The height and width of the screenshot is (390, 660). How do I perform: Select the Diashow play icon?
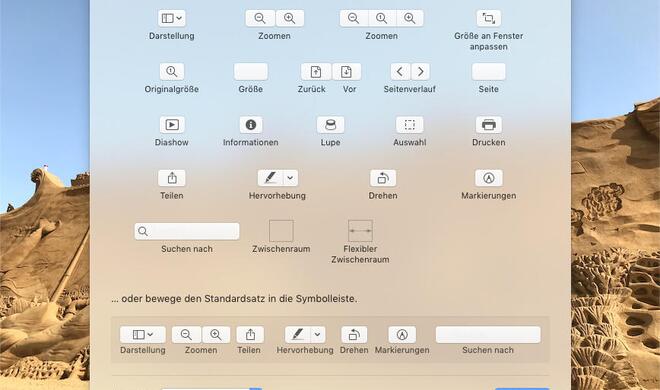[x=172, y=125]
